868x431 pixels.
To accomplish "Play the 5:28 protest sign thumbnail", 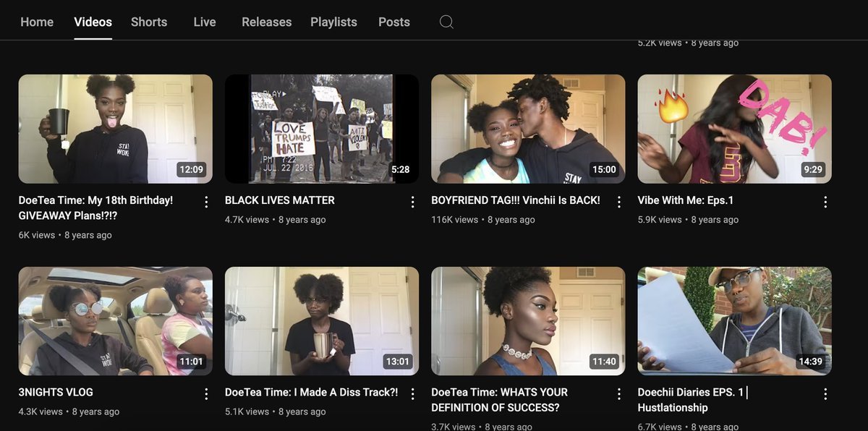I will tap(322, 129).
